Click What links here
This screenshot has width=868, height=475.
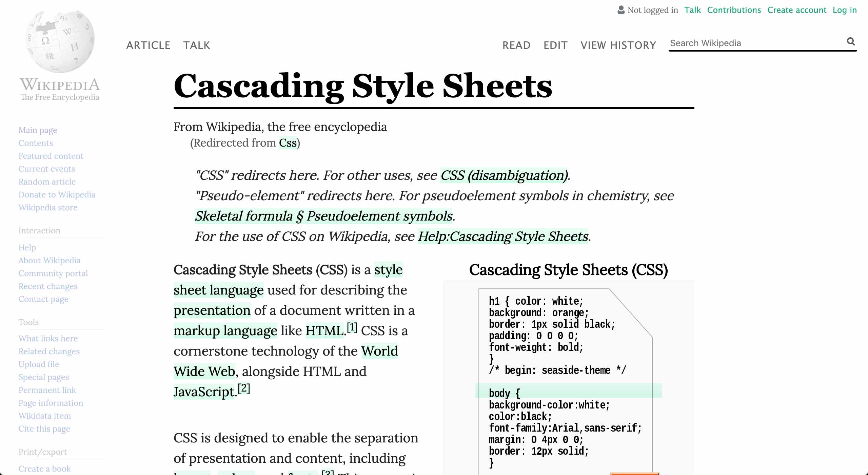(48, 339)
